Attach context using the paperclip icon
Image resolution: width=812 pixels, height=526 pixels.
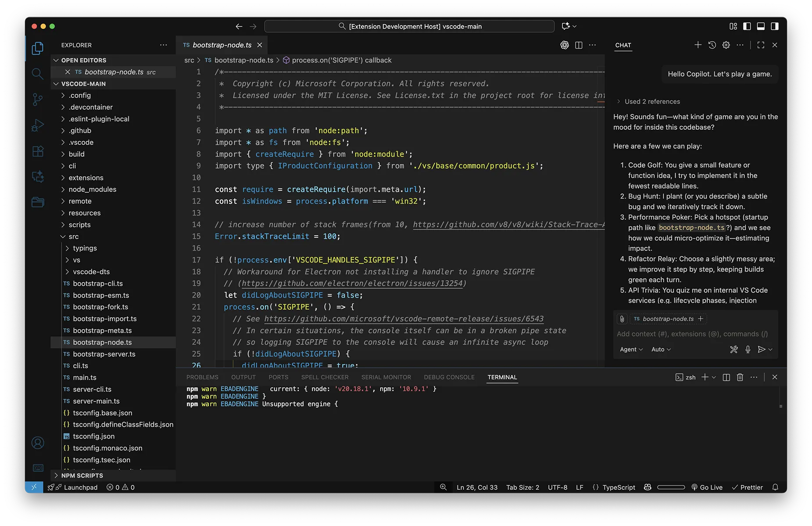pyautogui.click(x=622, y=319)
